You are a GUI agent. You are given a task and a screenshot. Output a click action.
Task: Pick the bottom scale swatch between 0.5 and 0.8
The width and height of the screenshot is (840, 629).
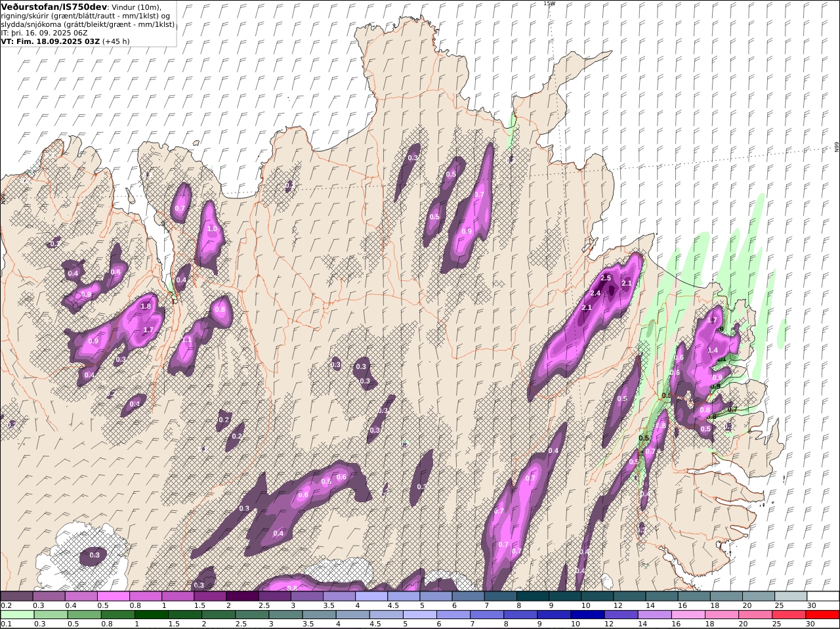point(84,615)
